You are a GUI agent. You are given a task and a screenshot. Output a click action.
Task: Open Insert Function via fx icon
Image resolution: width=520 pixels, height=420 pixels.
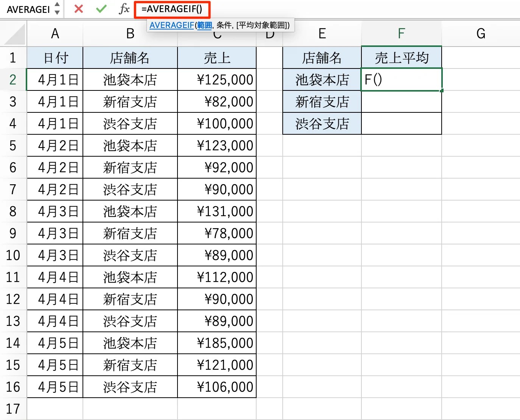click(124, 9)
